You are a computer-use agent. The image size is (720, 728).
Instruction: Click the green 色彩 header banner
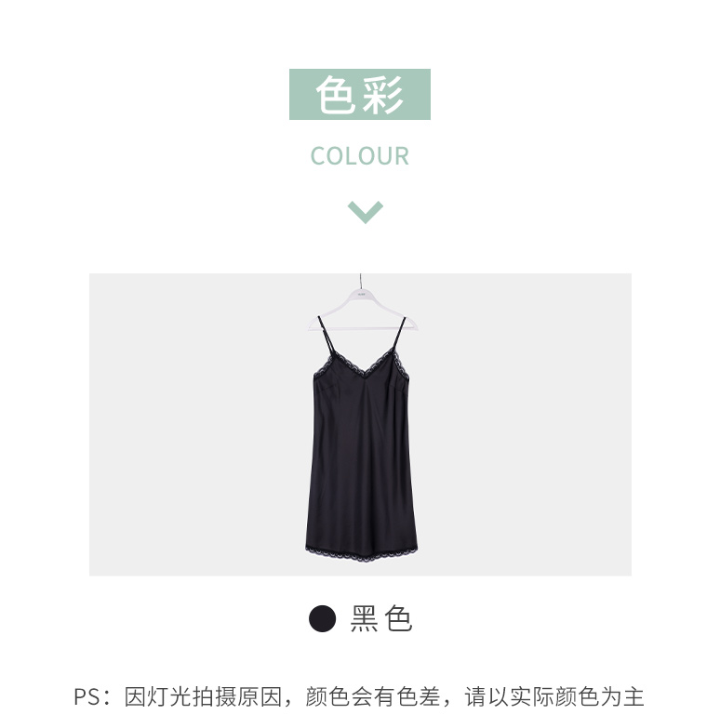coord(360,94)
